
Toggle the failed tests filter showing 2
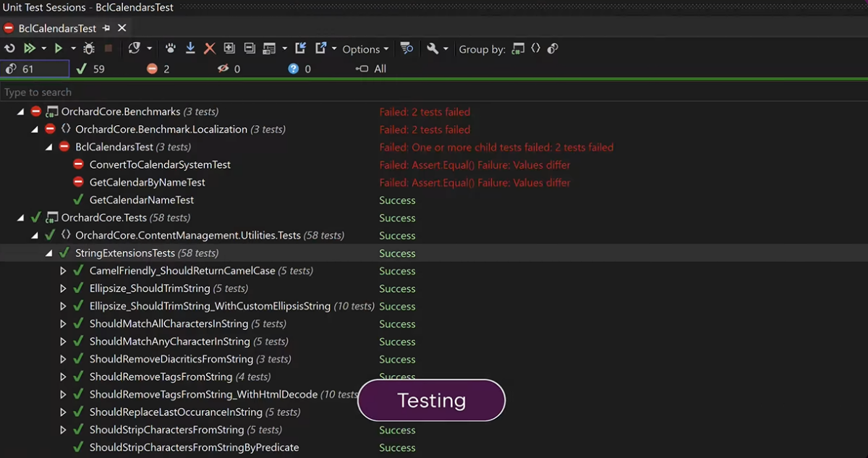158,69
